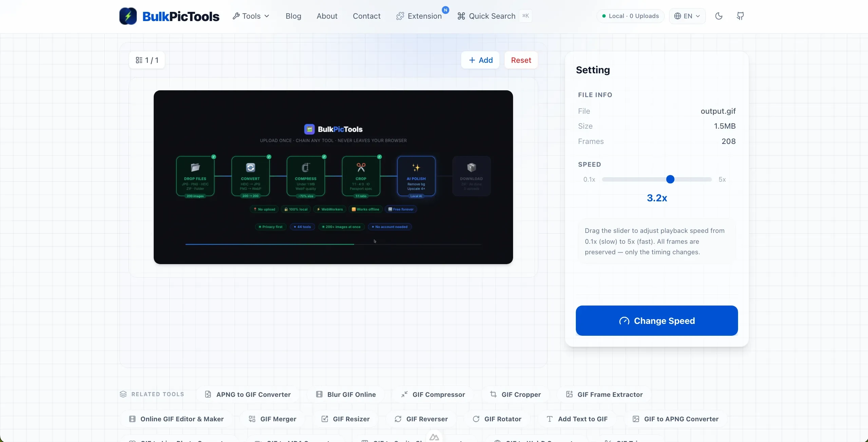Screen dimensions: 868x442
Task: Click the GIF Resizer resize icon
Action: coord(325,419)
